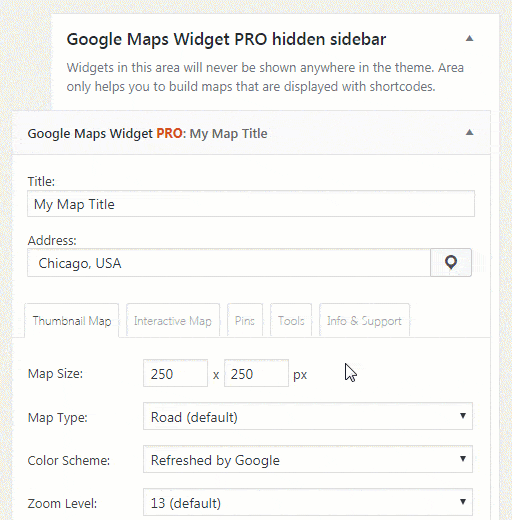Click into the Title text field
This screenshot has width=512, height=520.
(x=251, y=204)
